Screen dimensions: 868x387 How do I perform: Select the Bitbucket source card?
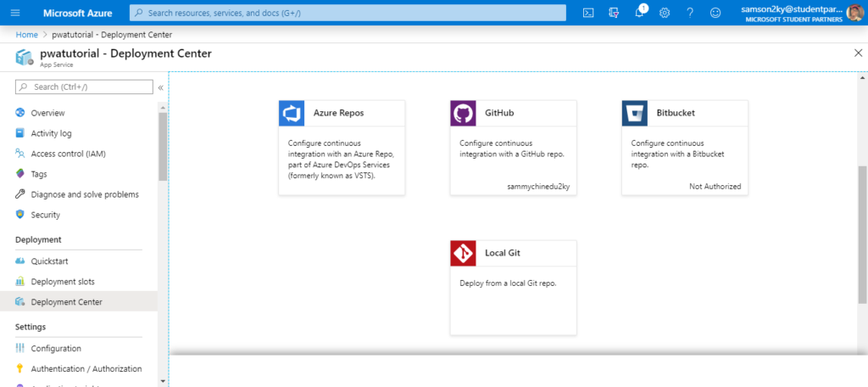(x=685, y=148)
